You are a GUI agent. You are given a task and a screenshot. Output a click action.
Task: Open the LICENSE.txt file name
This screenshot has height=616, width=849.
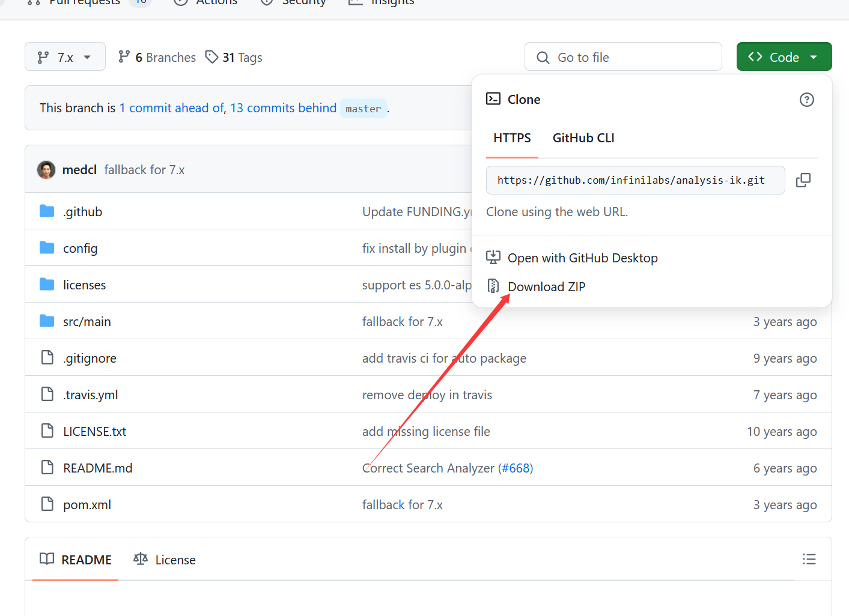(x=95, y=432)
